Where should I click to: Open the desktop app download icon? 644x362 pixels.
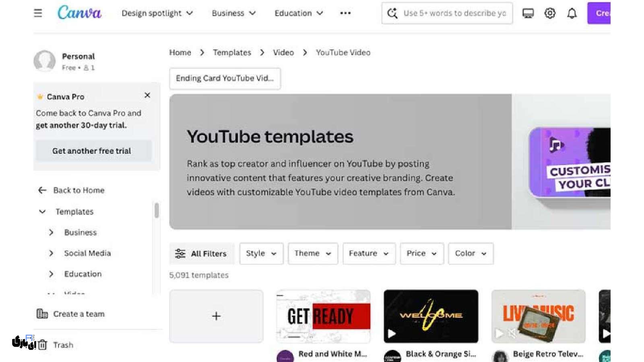pos(528,13)
